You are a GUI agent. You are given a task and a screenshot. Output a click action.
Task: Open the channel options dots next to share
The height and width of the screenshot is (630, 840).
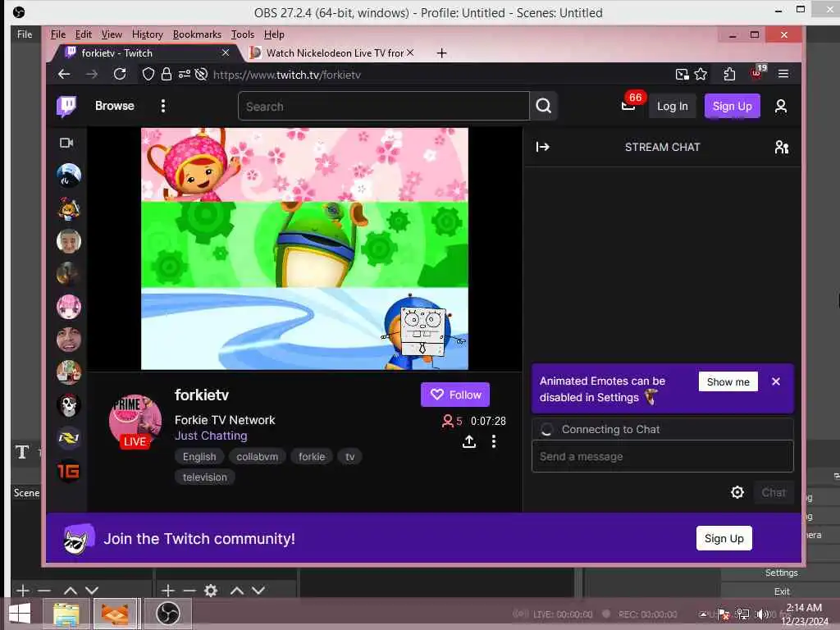pyautogui.click(x=493, y=441)
